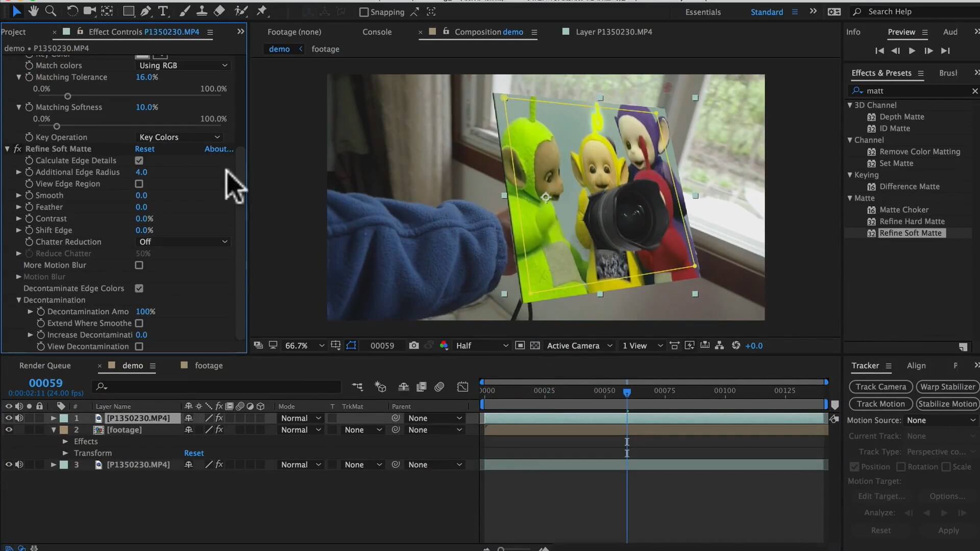Click the region of interest icon
This screenshot has width=980, height=551.
point(520,345)
